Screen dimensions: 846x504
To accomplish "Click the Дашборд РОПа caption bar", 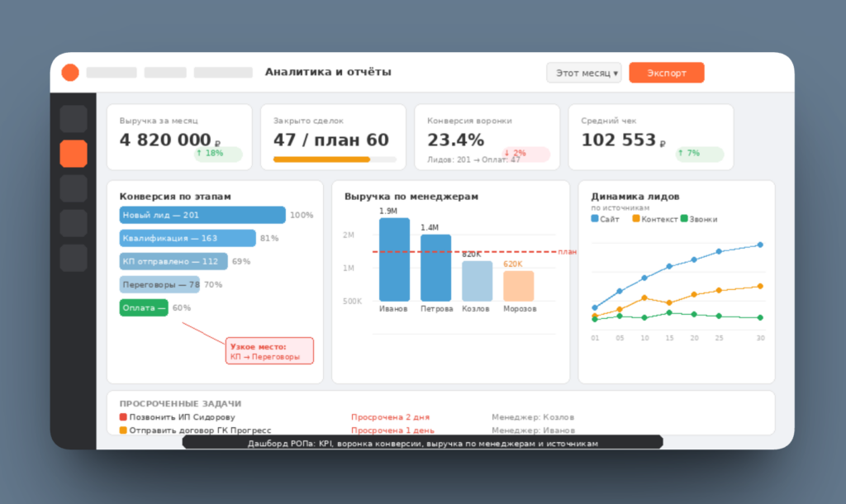I will tap(422, 443).
